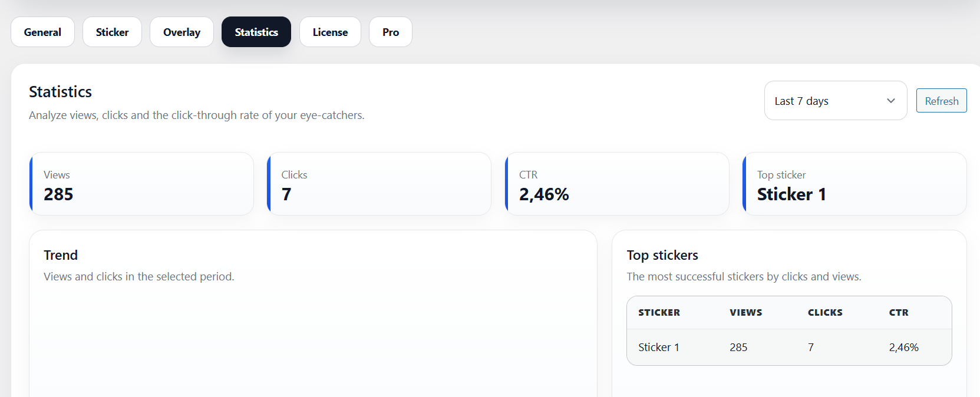Open the Top sticker summary card
The width and height of the screenshot is (980, 397).
click(x=854, y=184)
